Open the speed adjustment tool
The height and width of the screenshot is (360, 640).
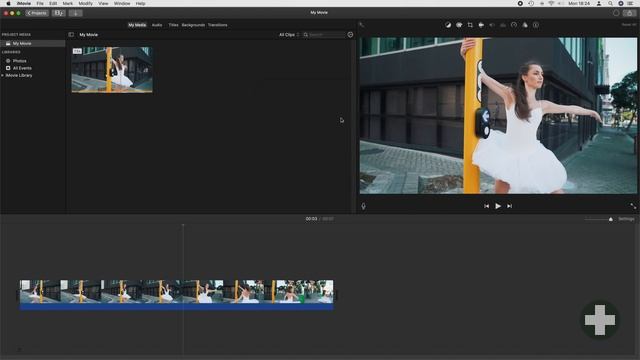tap(514, 25)
